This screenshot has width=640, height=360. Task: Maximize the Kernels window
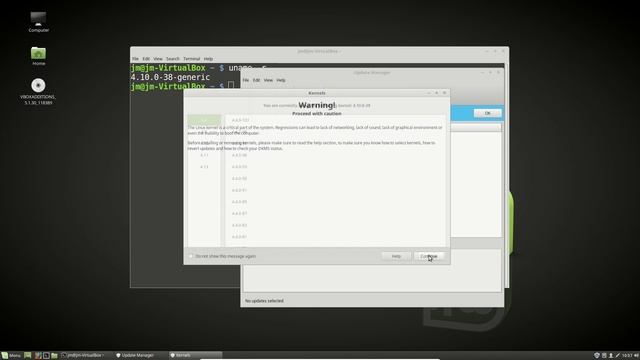click(x=436, y=93)
